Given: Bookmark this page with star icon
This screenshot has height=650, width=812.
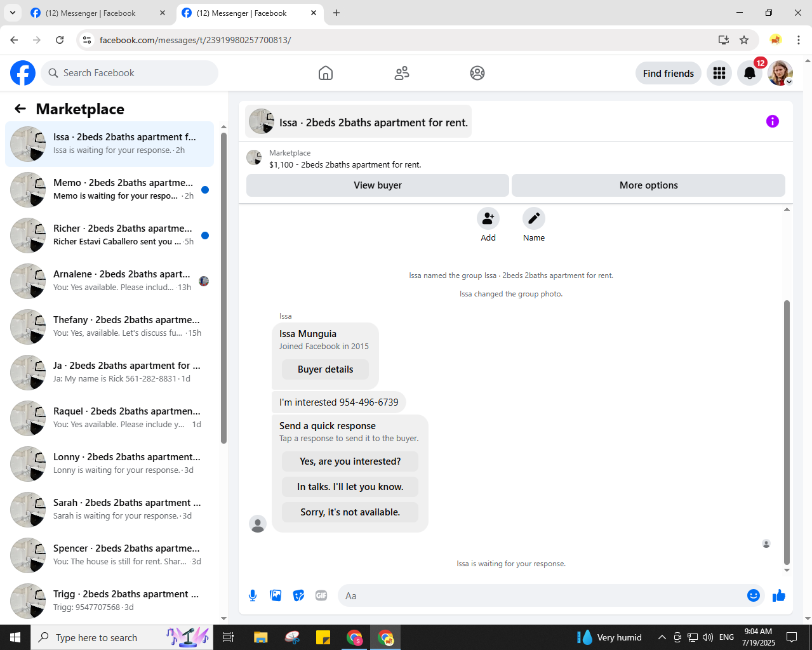Looking at the screenshot, I should coord(744,40).
